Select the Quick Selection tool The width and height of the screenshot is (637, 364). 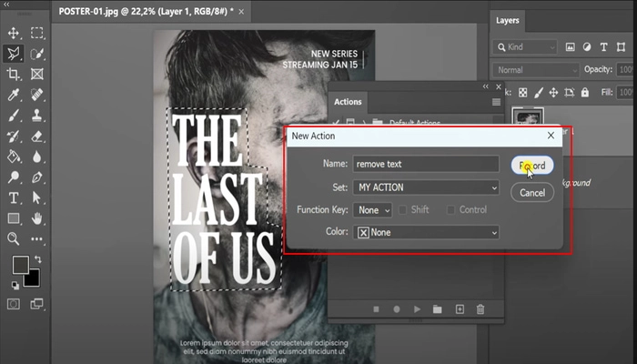click(37, 53)
